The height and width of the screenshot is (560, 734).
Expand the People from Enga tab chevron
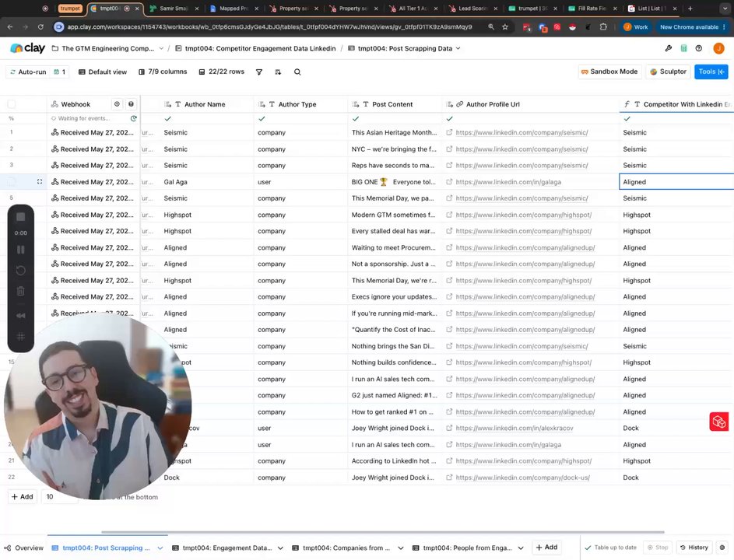coord(521,548)
